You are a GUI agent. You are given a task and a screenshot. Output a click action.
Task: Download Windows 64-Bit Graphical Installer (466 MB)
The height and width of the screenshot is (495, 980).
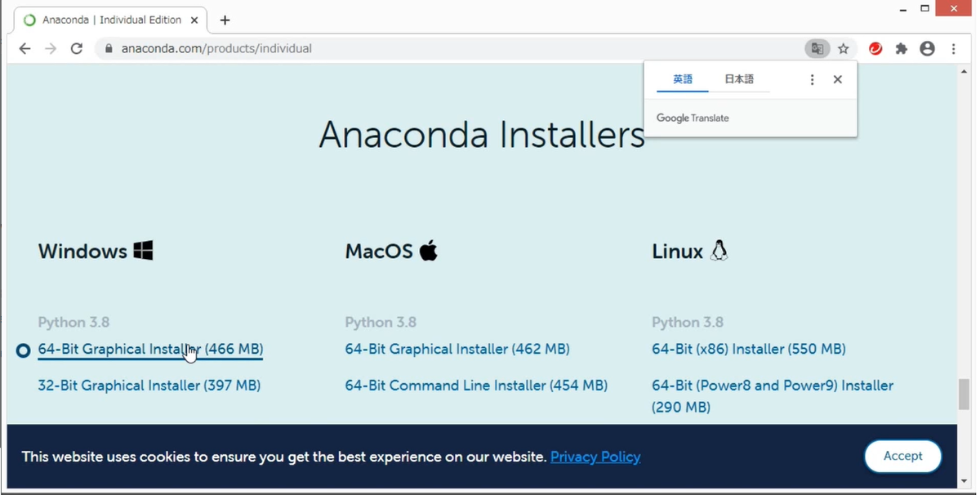click(150, 350)
